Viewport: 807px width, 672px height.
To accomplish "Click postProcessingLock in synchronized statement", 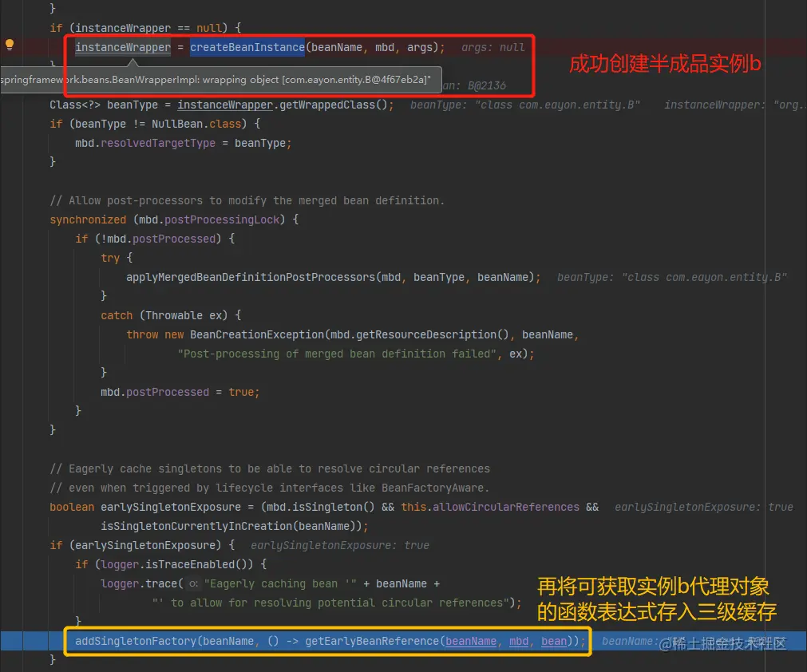I will tap(222, 219).
